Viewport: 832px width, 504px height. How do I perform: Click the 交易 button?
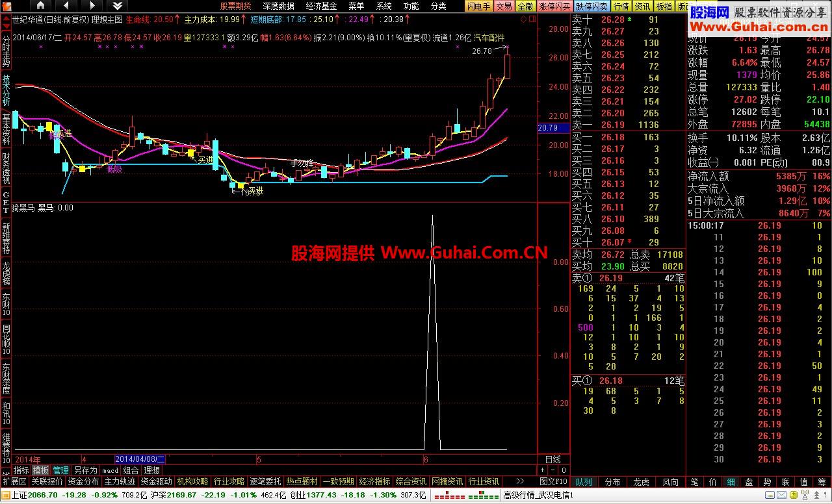click(504, 6)
